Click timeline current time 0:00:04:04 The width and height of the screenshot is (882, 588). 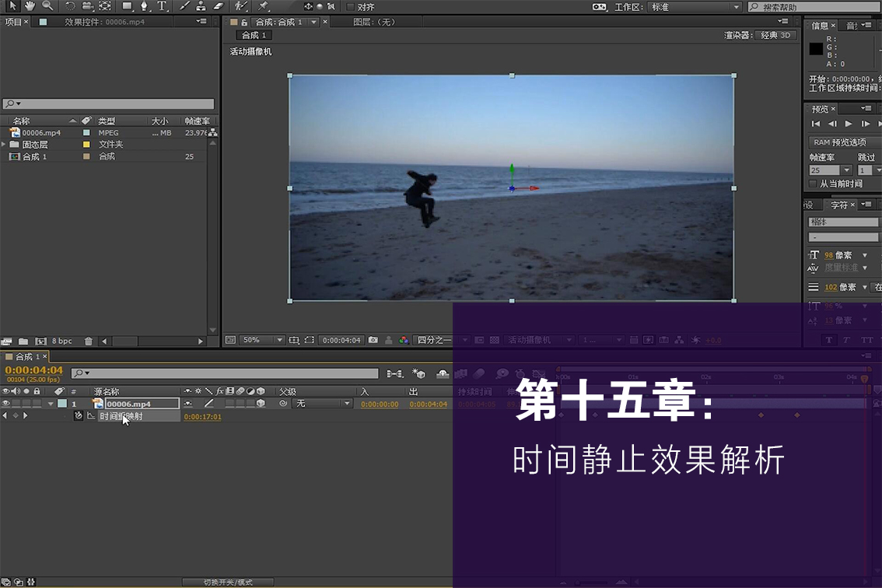pos(33,369)
